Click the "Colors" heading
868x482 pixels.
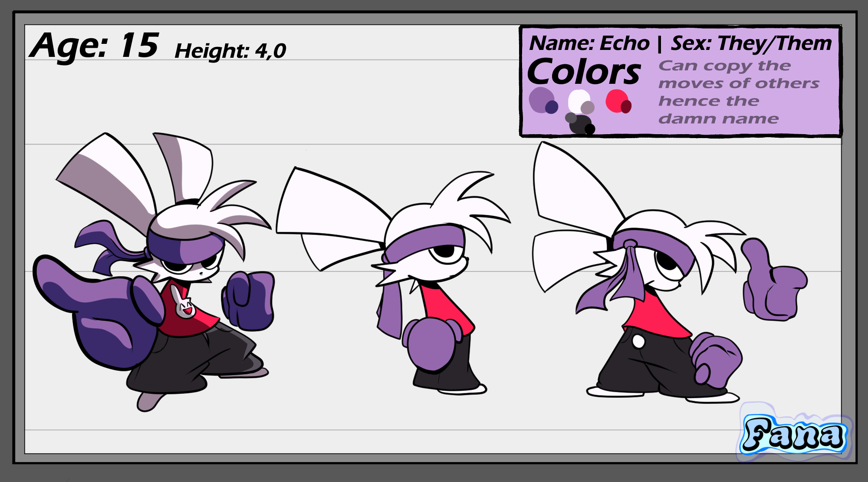click(584, 72)
